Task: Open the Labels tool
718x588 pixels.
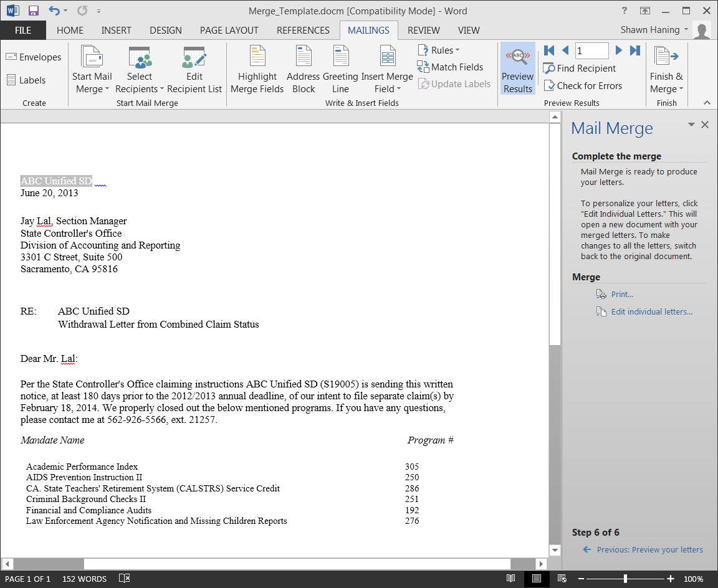Action: point(26,80)
